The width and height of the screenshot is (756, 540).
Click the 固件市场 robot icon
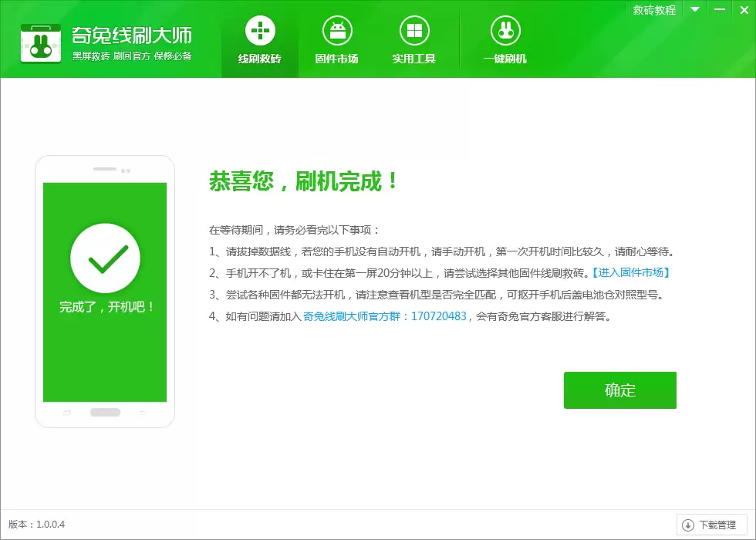336,31
